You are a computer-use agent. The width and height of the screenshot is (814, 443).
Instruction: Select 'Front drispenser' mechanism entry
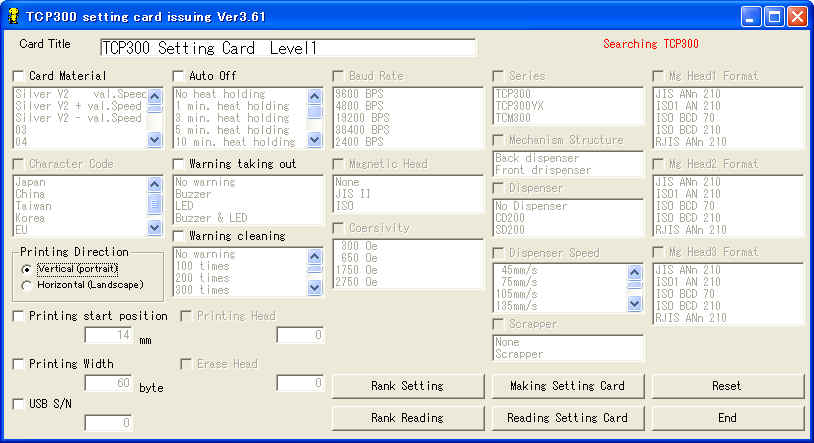click(x=542, y=170)
